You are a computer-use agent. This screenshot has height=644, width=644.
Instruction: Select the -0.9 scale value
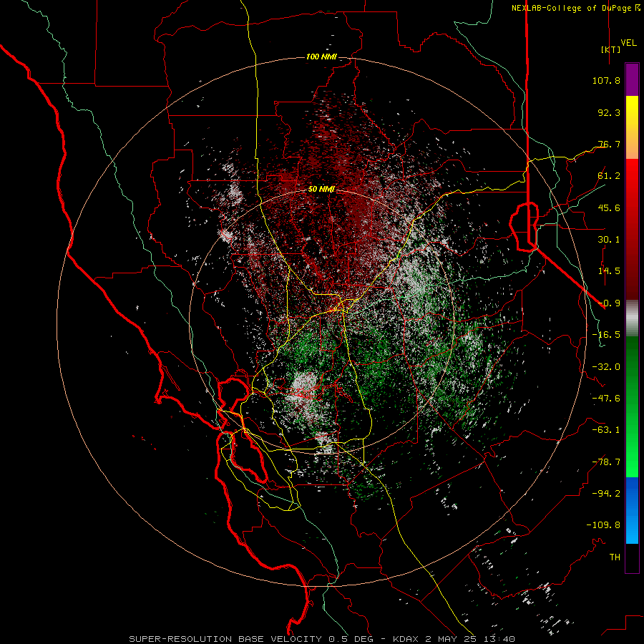pos(609,303)
